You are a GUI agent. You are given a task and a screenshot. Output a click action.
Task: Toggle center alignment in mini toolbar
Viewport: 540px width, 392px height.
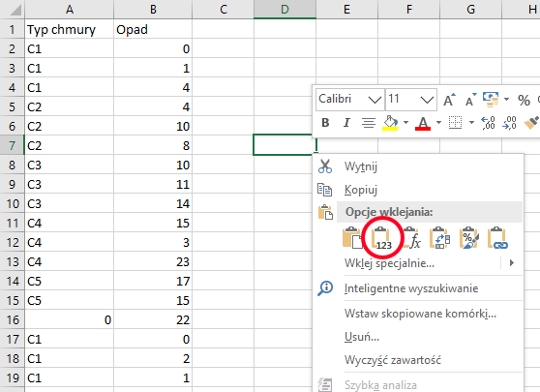coord(368,123)
